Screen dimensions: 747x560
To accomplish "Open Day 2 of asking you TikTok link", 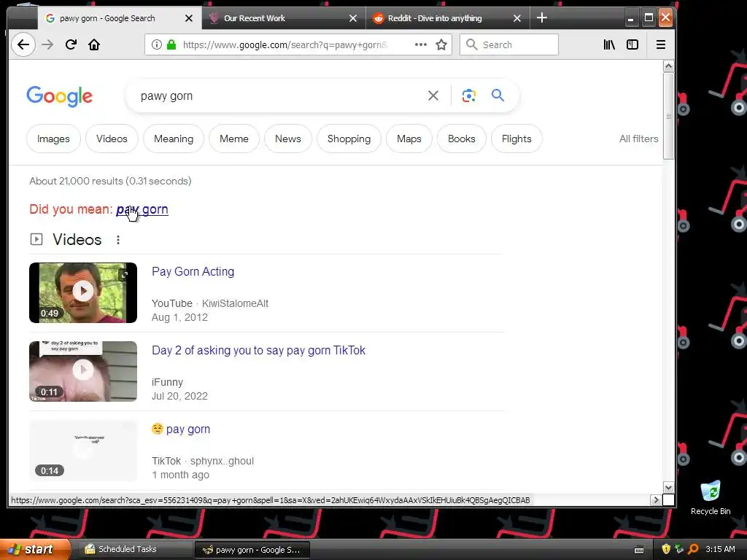I will 258,351.
